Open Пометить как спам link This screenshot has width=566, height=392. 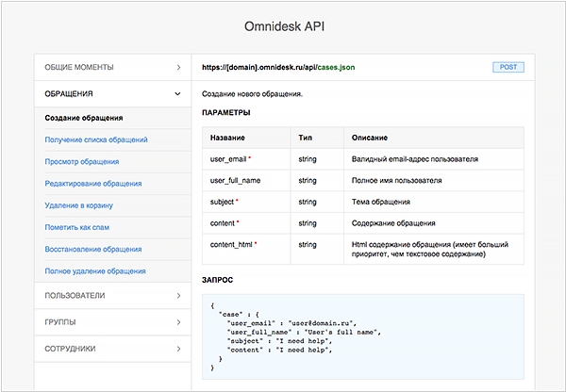click(77, 227)
